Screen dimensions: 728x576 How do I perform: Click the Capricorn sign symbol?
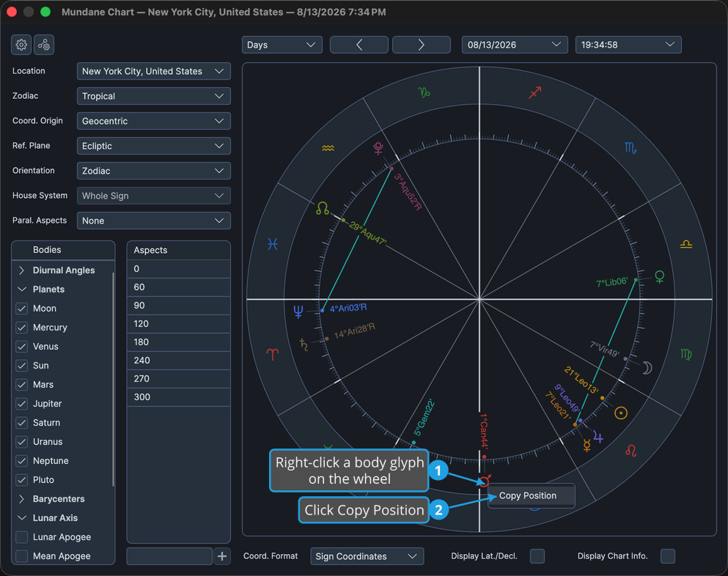[424, 92]
